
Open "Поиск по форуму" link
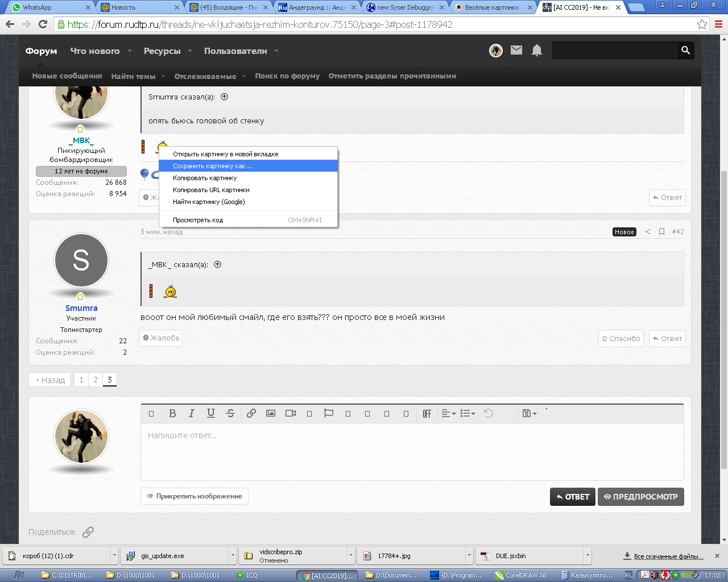coord(287,76)
